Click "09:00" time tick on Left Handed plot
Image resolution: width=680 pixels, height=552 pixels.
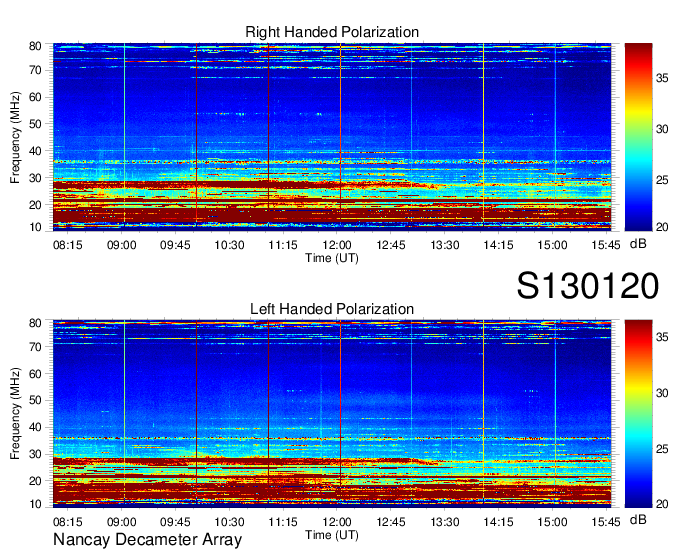point(121,522)
